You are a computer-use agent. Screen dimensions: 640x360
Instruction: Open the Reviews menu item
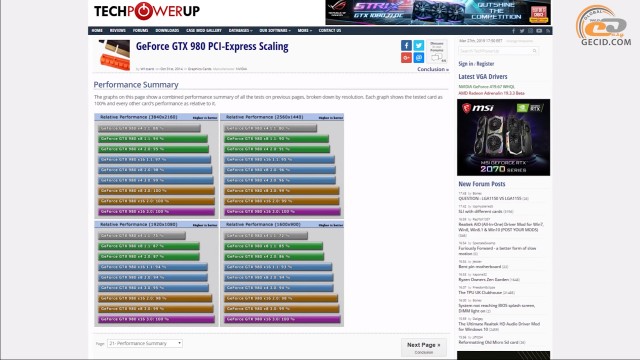click(x=118, y=31)
